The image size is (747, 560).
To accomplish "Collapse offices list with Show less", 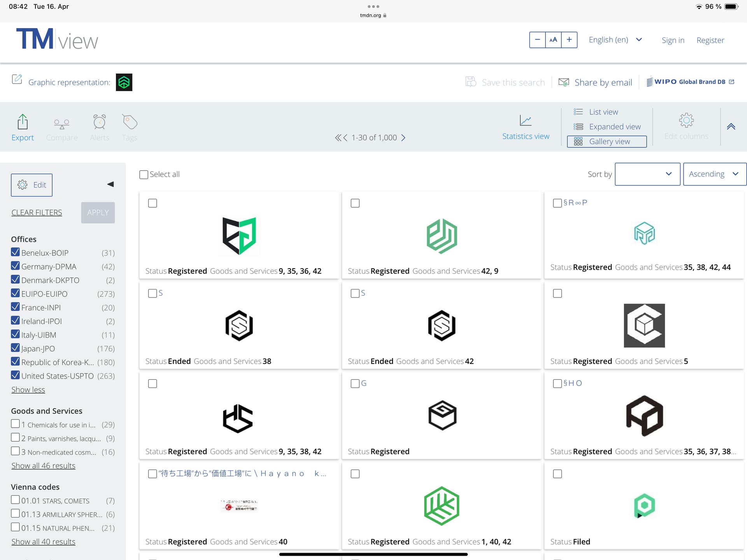I will (28, 390).
